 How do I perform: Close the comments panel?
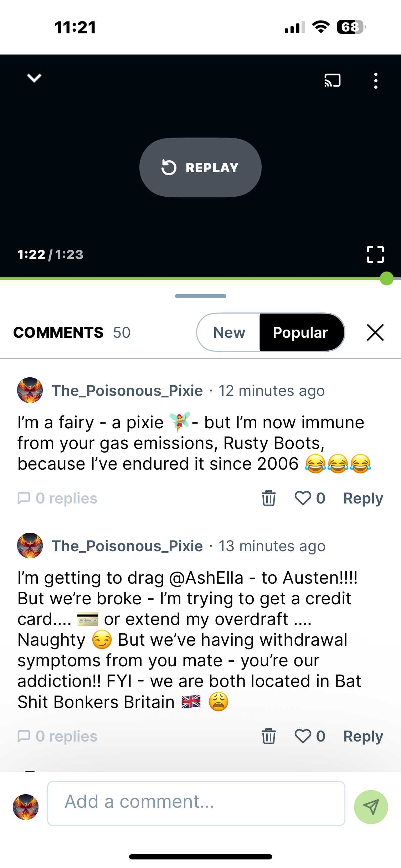375,332
